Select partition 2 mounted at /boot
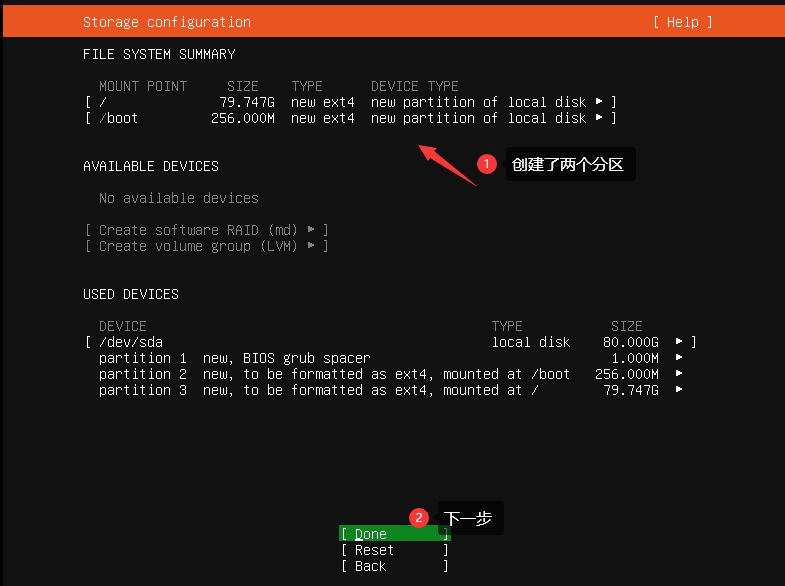Image resolution: width=785 pixels, height=586 pixels. (x=390, y=374)
